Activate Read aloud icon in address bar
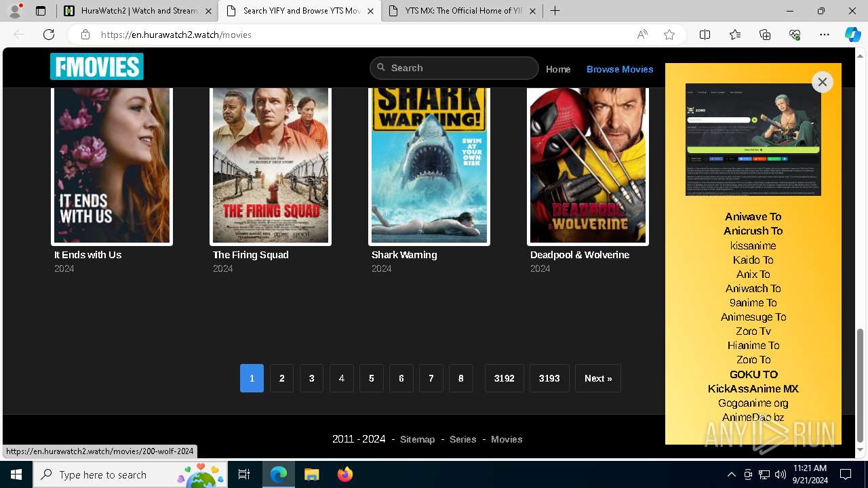Screen dimensions: 868x488 [x=642, y=35]
